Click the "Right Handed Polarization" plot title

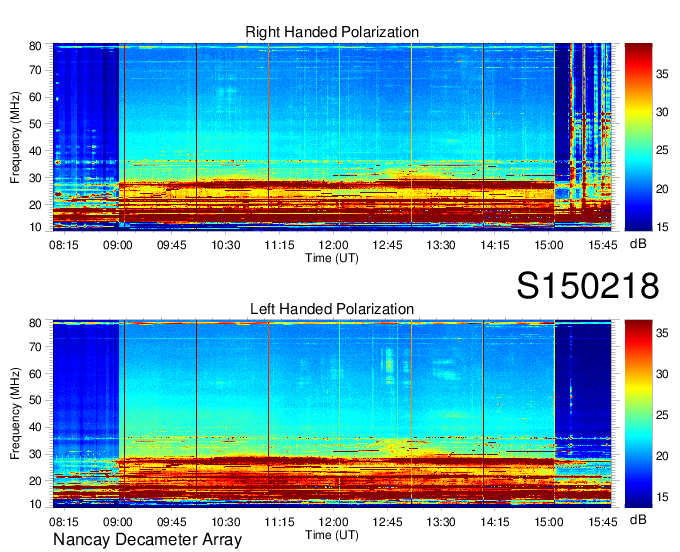332,32
